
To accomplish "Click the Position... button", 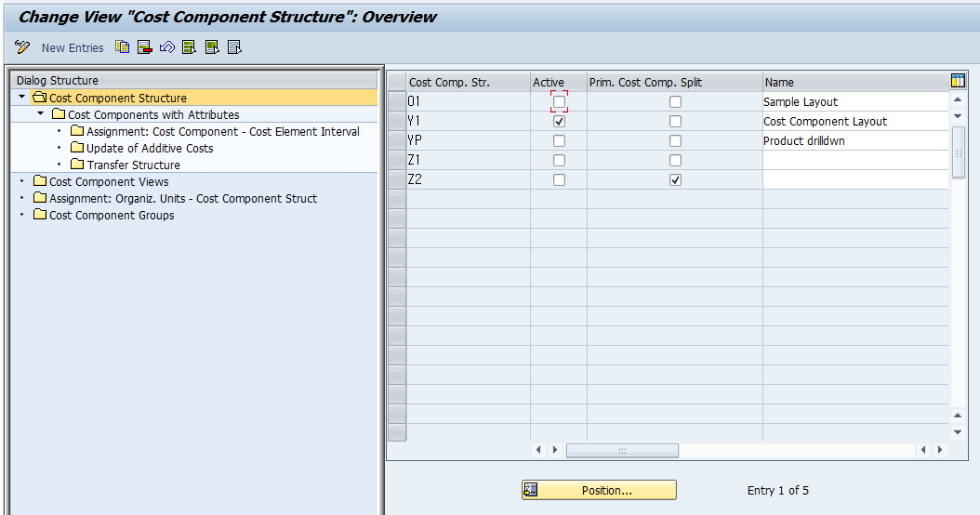I will 599,490.
